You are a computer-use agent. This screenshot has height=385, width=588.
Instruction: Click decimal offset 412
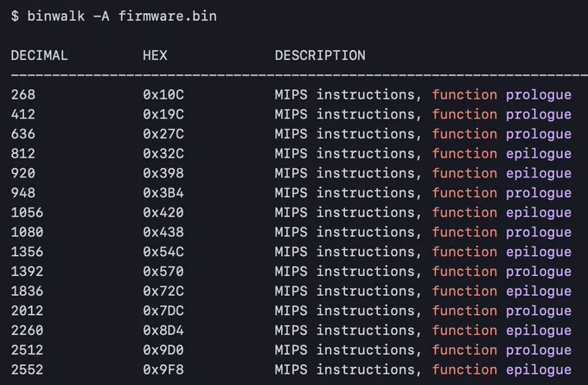[22, 114]
